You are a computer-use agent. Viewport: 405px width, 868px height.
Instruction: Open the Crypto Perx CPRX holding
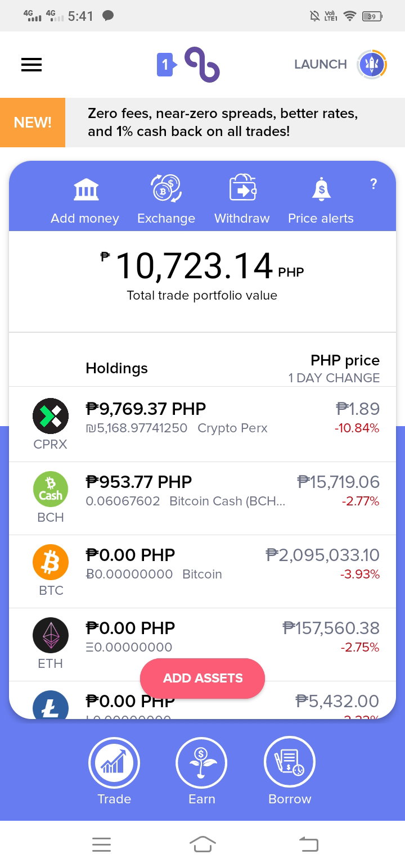click(x=202, y=424)
